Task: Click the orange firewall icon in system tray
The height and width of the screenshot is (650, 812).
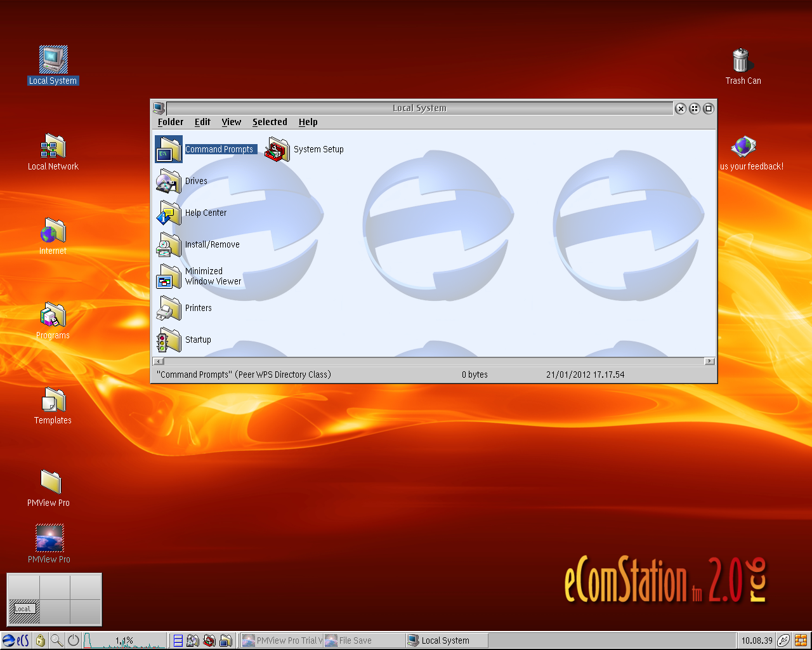Action: [x=801, y=640]
